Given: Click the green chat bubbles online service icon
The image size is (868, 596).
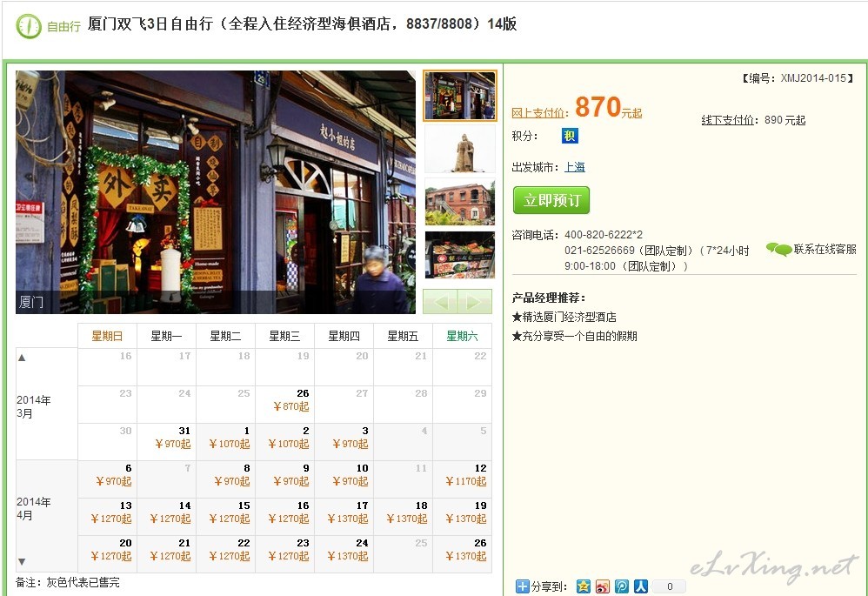Looking at the screenshot, I should [x=778, y=249].
